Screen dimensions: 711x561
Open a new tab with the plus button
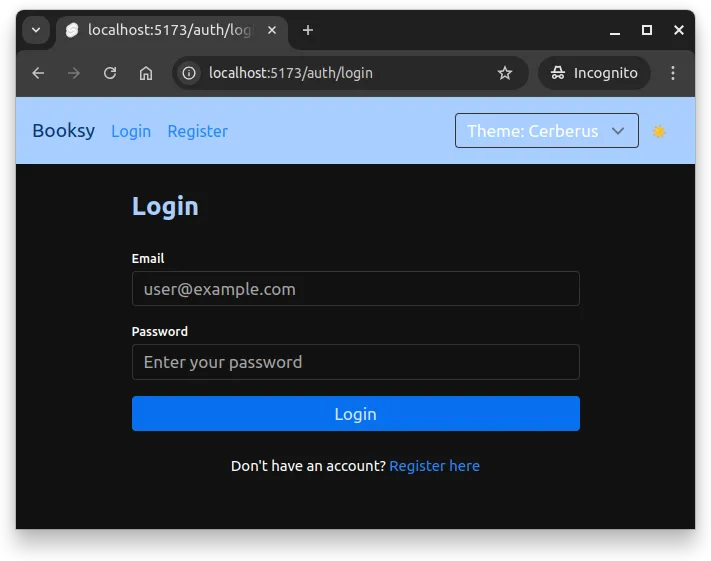[308, 30]
